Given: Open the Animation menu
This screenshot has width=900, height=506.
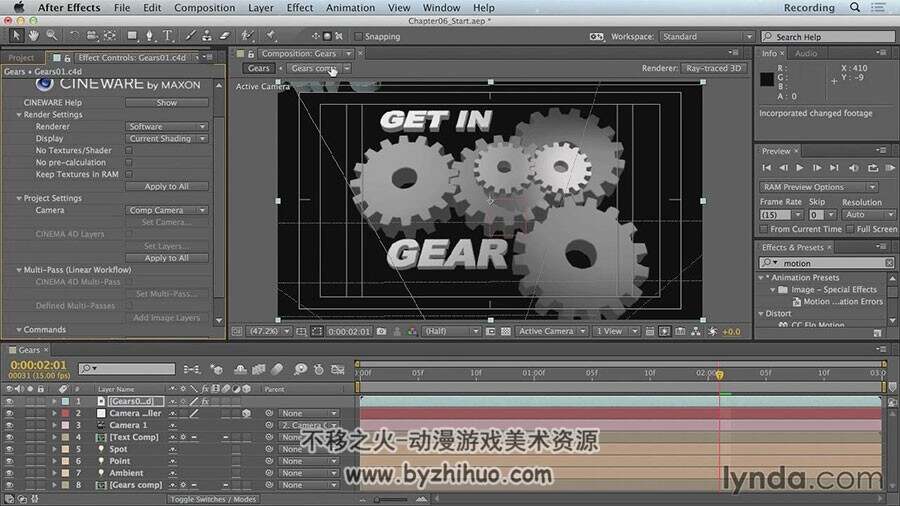Looking at the screenshot, I should click(x=350, y=7).
